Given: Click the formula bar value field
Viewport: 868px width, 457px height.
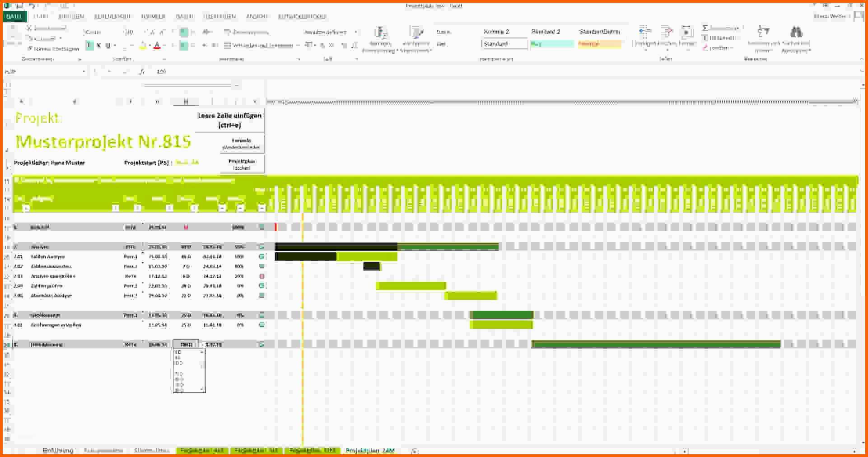Looking at the screenshot, I should [x=506, y=71].
